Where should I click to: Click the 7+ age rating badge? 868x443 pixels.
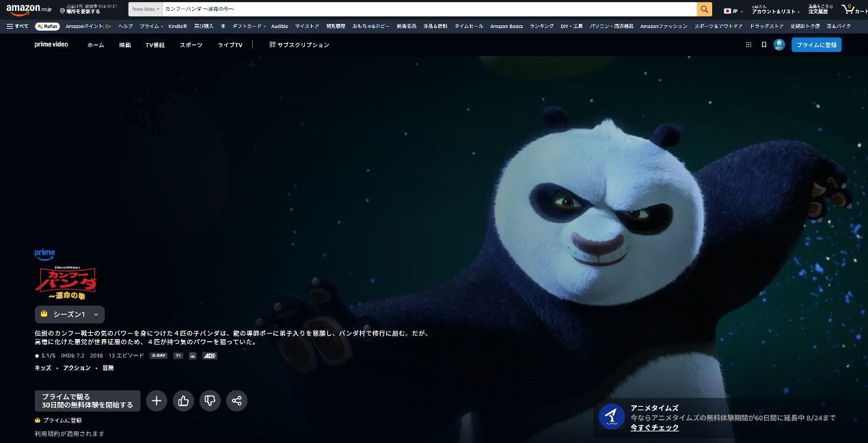coord(178,355)
